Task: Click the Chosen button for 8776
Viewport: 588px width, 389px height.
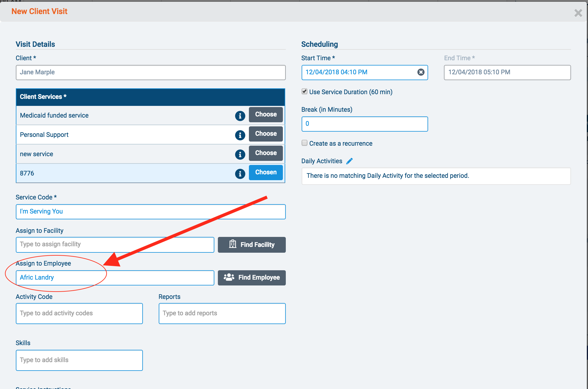Action: 266,173
